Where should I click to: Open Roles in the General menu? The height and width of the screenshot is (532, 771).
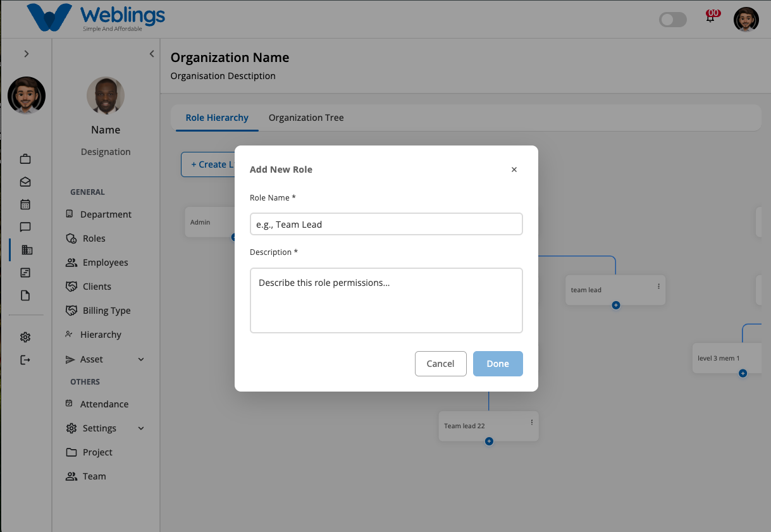86,238
